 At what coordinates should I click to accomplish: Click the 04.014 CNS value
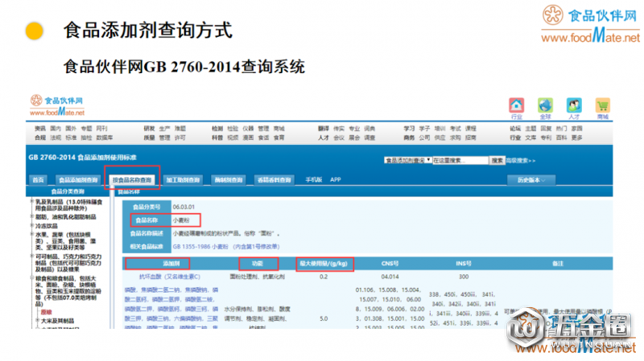(390, 277)
